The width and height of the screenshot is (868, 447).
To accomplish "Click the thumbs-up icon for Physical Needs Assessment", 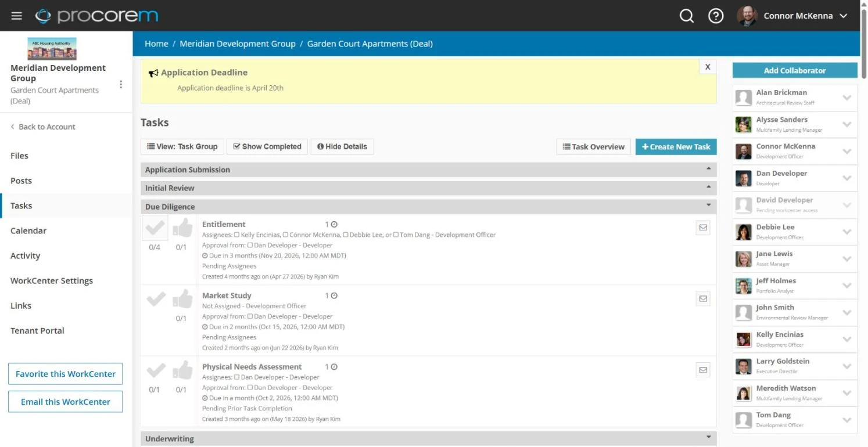I will (x=182, y=370).
